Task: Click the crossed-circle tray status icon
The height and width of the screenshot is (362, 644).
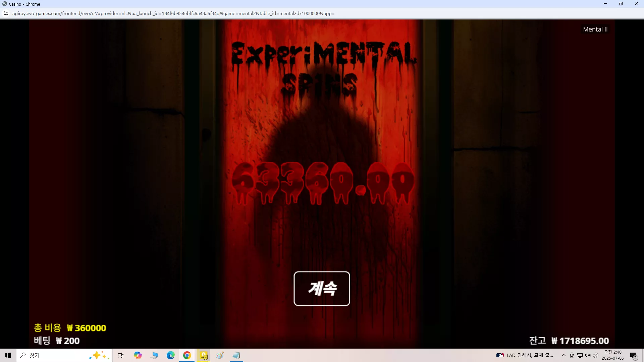Action: (x=596, y=355)
